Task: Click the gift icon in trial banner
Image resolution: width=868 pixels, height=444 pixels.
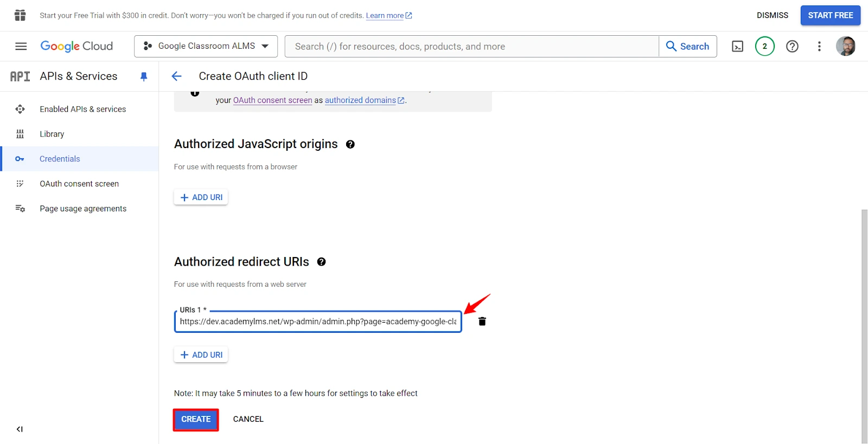Action: coord(20,15)
